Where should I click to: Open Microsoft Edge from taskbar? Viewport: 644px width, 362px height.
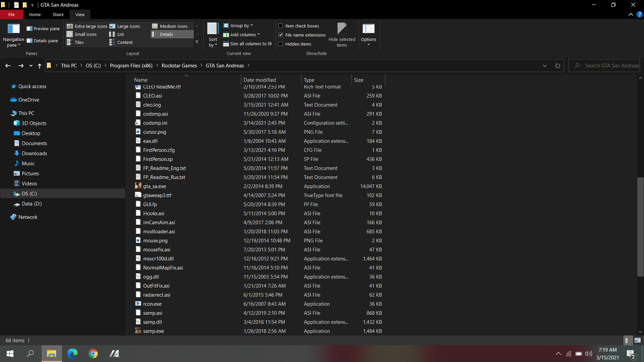[x=72, y=353]
